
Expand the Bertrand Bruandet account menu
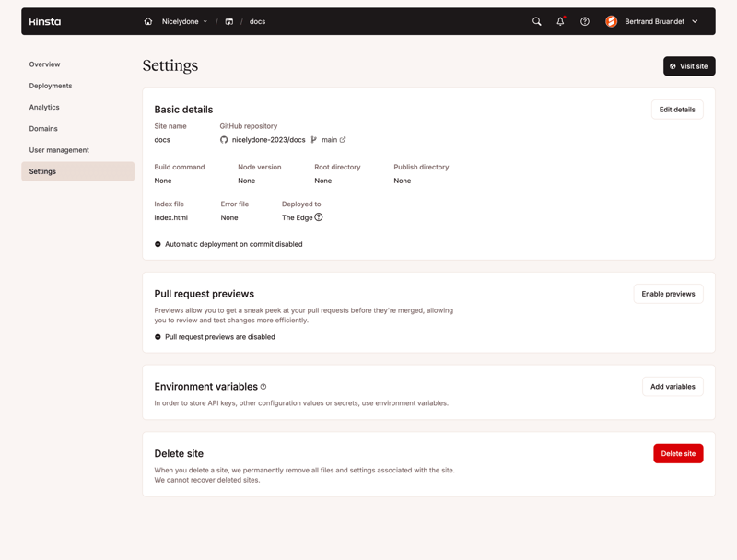[x=654, y=21]
